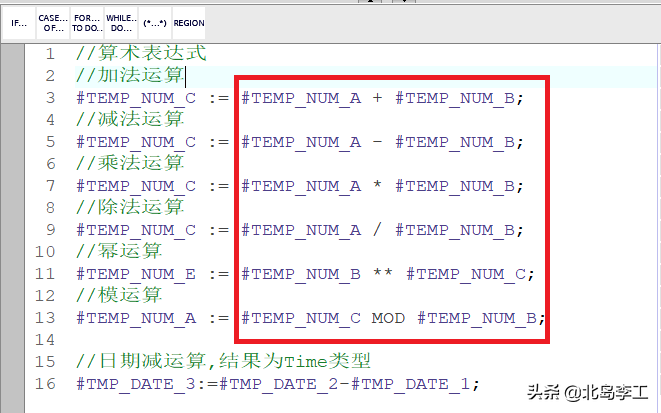Image resolution: width=661 pixels, height=413 pixels.
Task: Click the MOD operator on line 13
Action: 388,318
